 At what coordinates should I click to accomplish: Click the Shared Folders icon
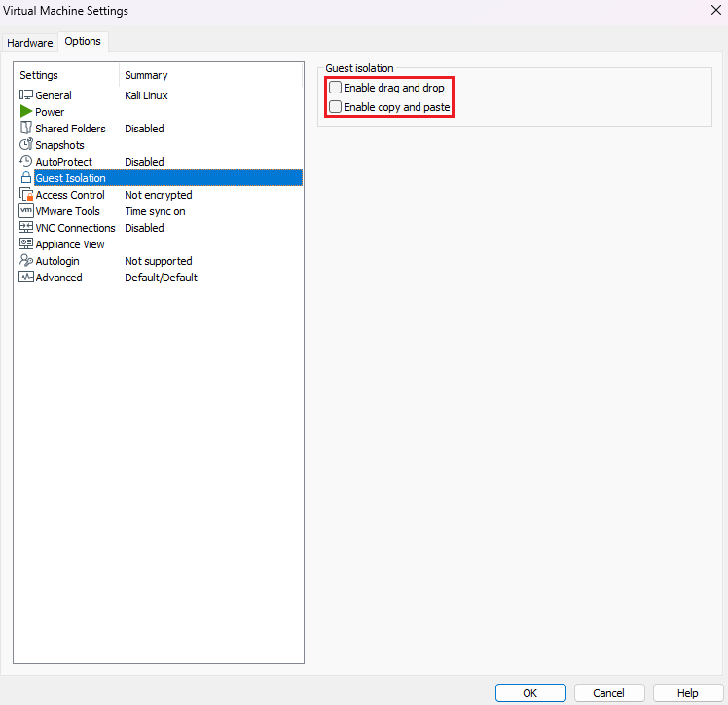26,129
